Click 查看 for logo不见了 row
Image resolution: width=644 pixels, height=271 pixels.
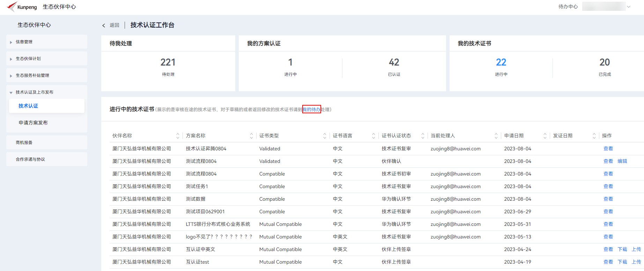click(608, 237)
